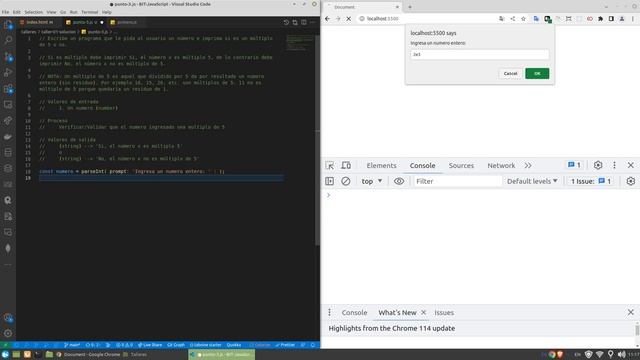Open console settings gear beside issues
This screenshot has width=640, height=360.
631,181
